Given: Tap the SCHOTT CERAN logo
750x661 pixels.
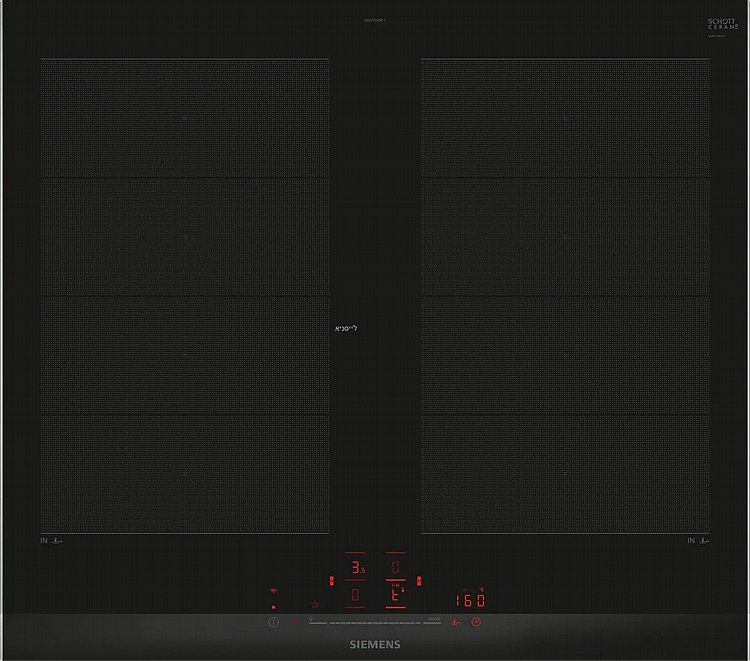Looking at the screenshot, I should (x=722, y=24).
